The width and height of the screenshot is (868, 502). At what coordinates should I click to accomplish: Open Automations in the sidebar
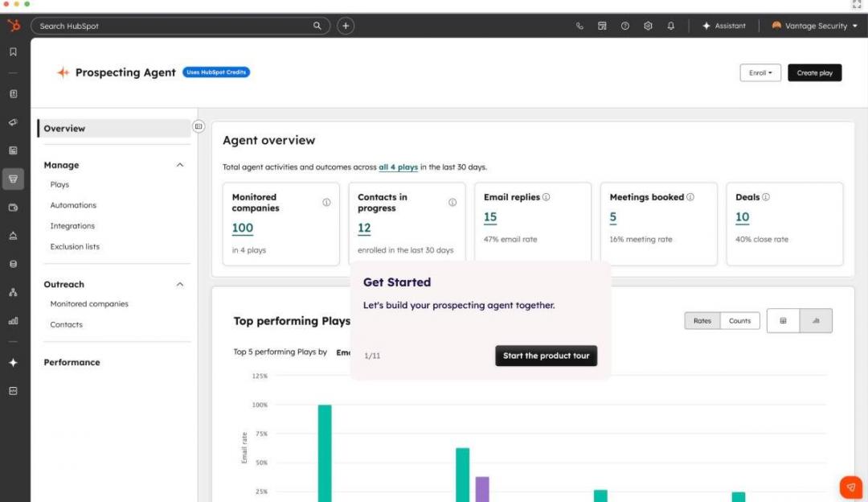point(73,205)
